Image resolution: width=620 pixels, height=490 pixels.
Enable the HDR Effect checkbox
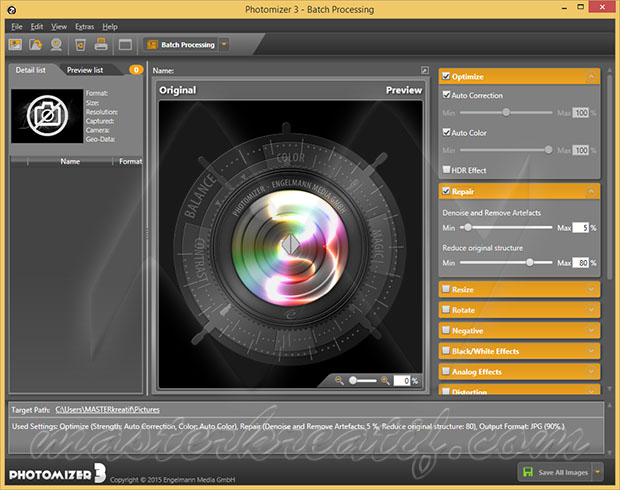(x=446, y=170)
